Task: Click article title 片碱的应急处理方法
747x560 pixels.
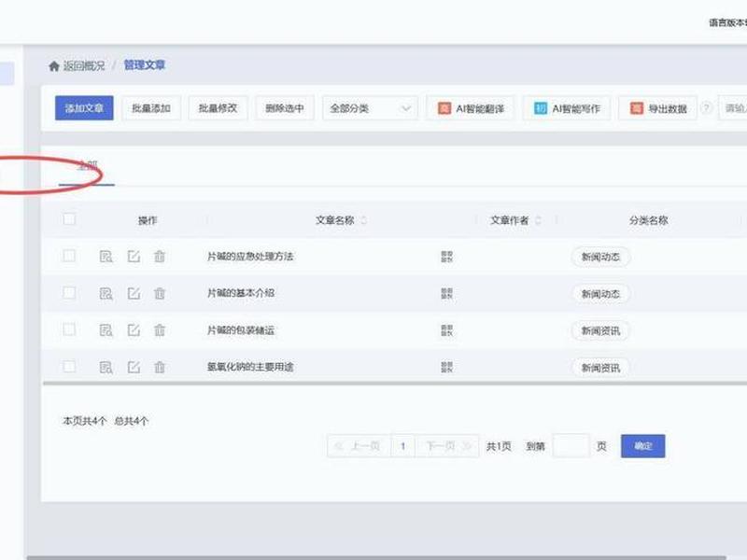Action: [x=250, y=257]
